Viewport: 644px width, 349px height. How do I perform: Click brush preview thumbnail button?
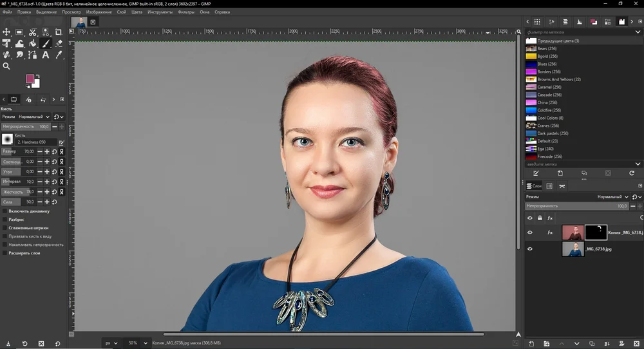tap(7, 139)
